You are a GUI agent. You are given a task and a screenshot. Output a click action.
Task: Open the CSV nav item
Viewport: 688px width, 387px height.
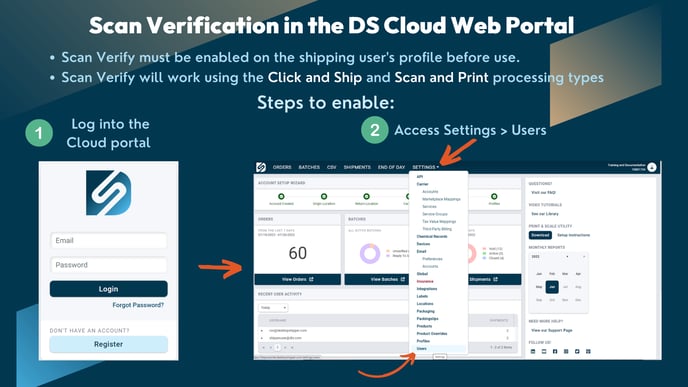(x=331, y=167)
